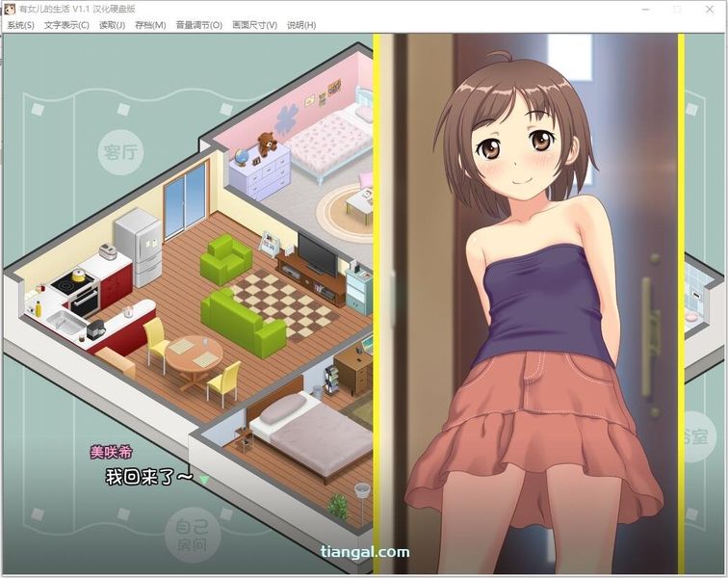Open the 系统(S) menu
This screenshot has height=578, width=728.
[20, 25]
